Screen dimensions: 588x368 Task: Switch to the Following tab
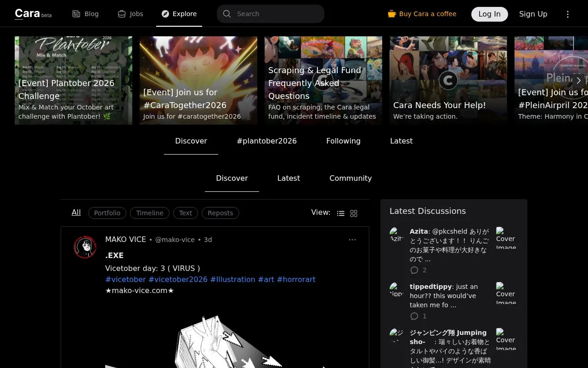344,141
